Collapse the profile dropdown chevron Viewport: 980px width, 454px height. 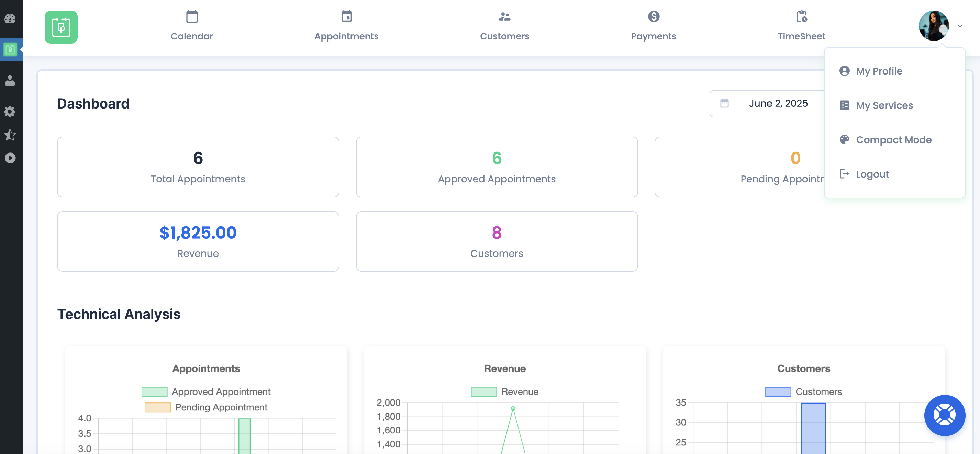click(x=959, y=26)
